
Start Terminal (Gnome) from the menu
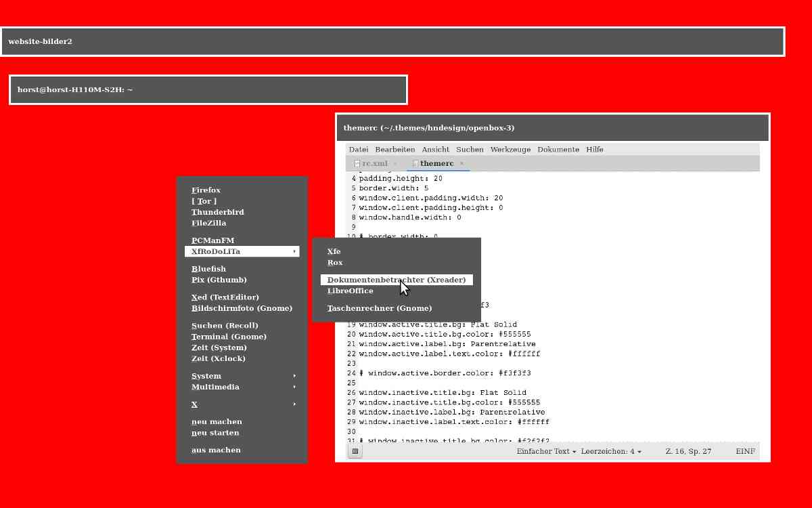229,337
